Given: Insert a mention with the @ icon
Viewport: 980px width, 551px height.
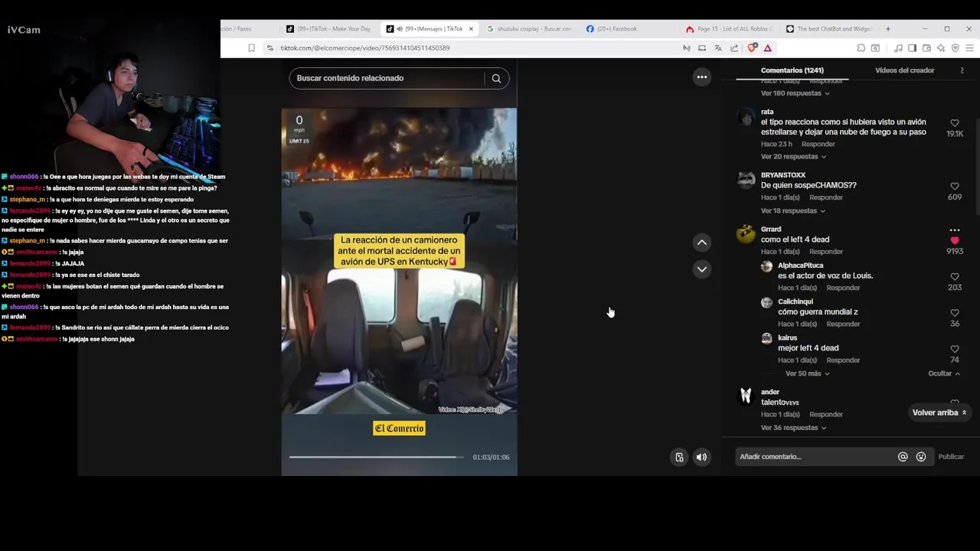Looking at the screenshot, I should [x=903, y=457].
